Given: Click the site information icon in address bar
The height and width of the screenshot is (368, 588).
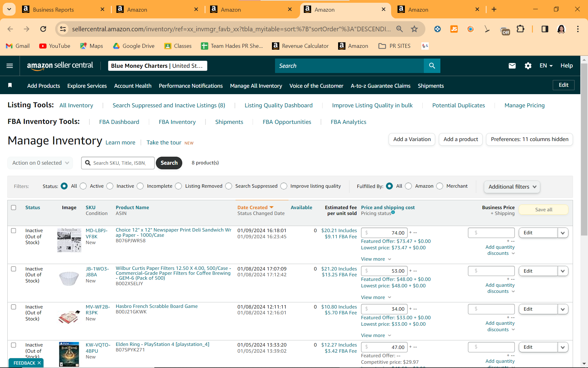Looking at the screenshot, I should click(63, 29).
